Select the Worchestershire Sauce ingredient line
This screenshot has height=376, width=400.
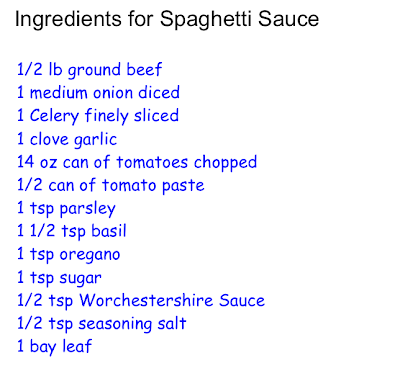[141, 301]
